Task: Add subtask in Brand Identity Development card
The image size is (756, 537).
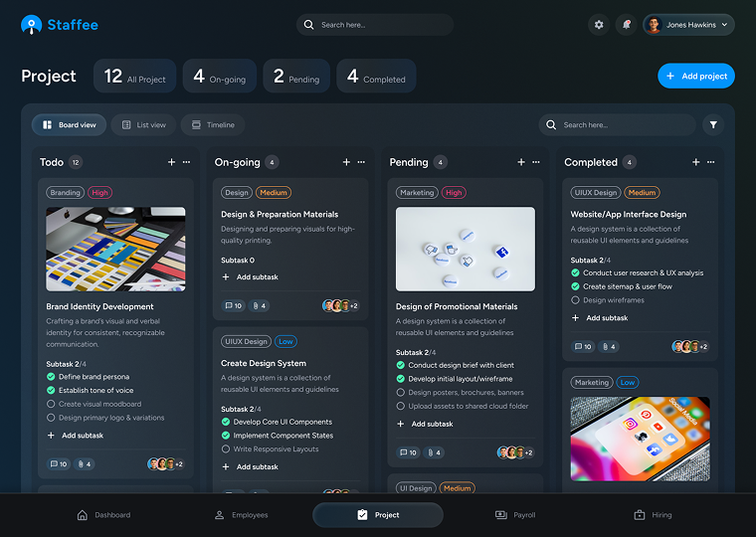Action: tap(76, 436)
